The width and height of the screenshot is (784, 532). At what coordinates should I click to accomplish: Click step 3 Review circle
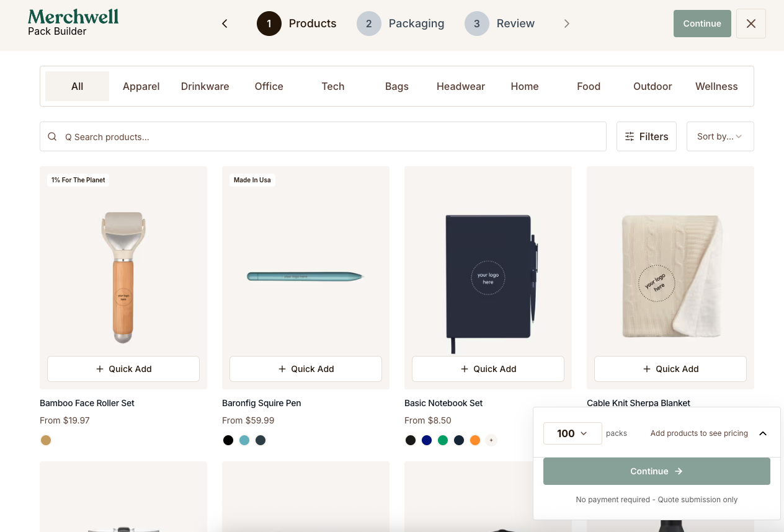477,24
